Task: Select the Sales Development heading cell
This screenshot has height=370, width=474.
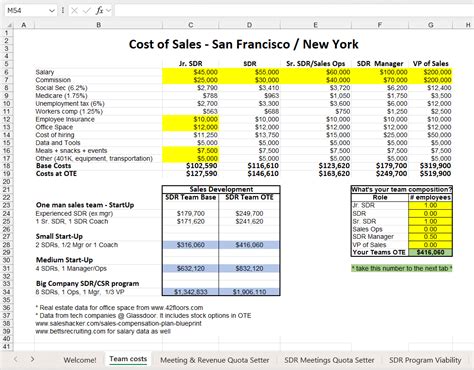Action: (221, 189)
